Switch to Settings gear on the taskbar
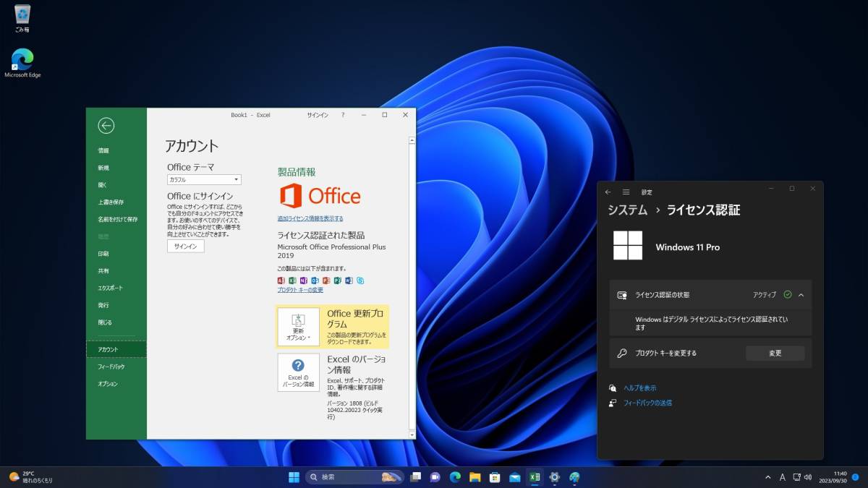Screen dimensions: 868x488 point(555,477)
